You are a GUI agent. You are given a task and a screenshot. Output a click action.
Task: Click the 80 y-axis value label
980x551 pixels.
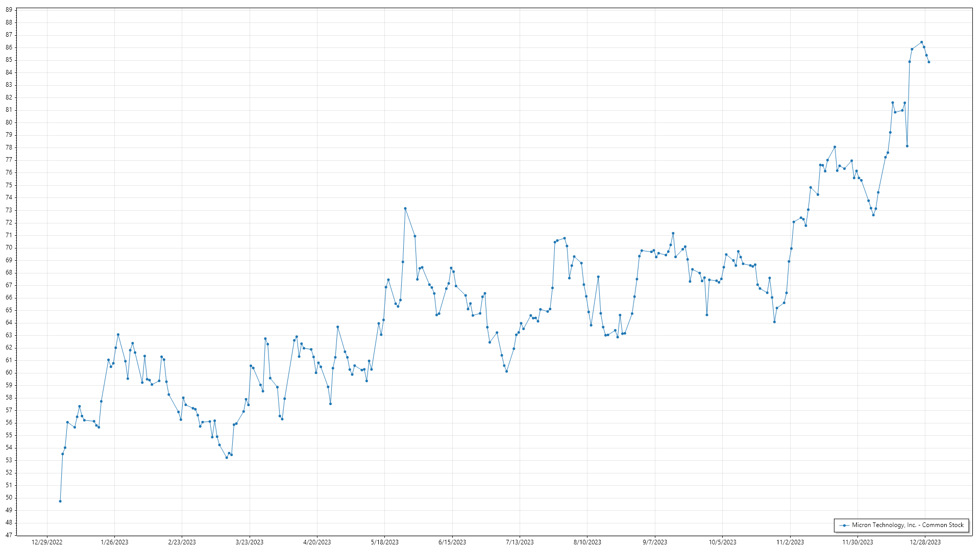[9, 122]
